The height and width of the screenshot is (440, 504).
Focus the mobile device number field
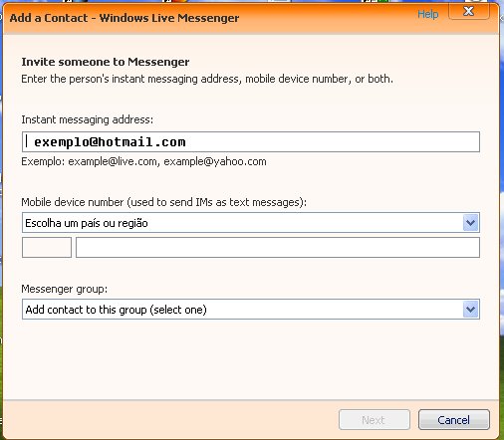pos(278,248)
